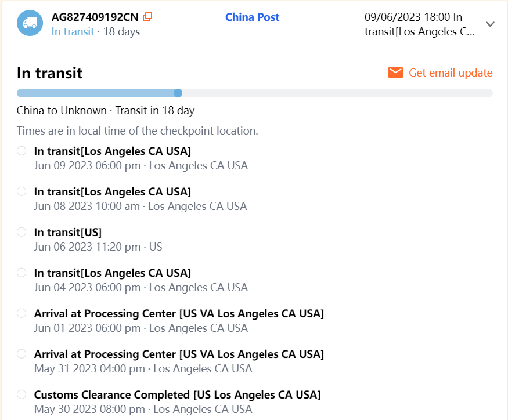Click the latest status summary in header

tap(420, 24)
